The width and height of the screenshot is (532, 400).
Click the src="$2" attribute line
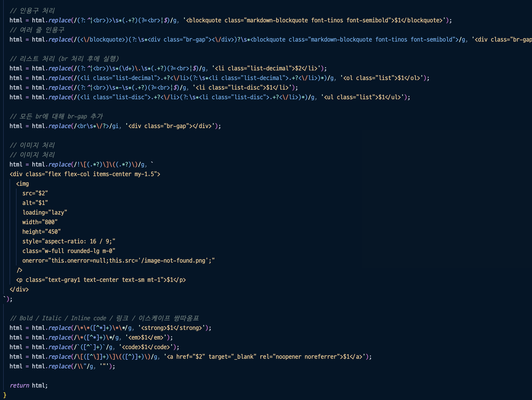point(35,193)
